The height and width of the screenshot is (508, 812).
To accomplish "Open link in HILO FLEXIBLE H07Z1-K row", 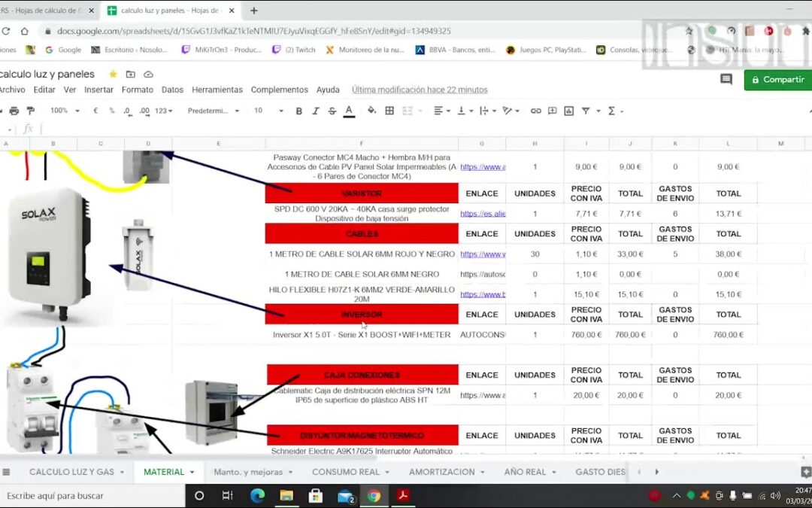I will 483,294.
